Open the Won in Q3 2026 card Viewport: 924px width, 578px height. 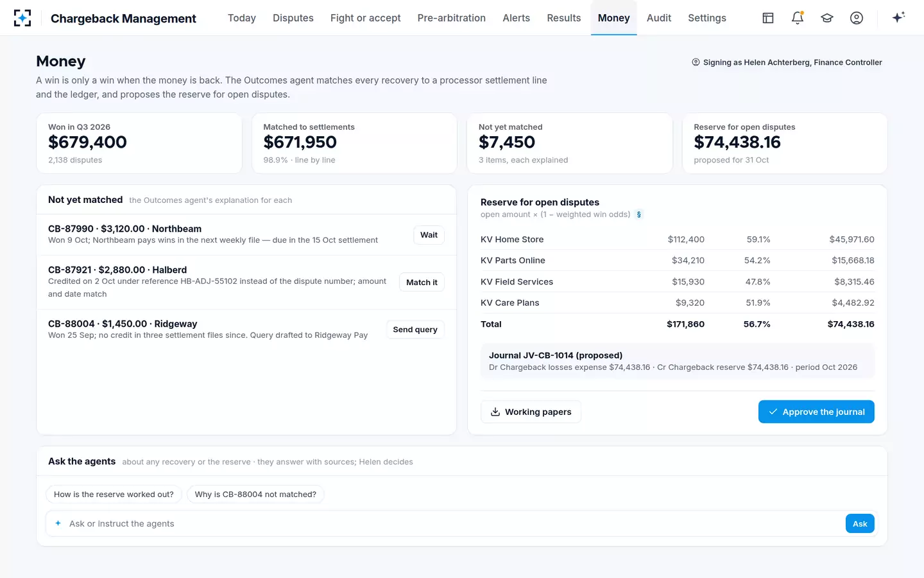pyautogui.click(x=139, y=143)
